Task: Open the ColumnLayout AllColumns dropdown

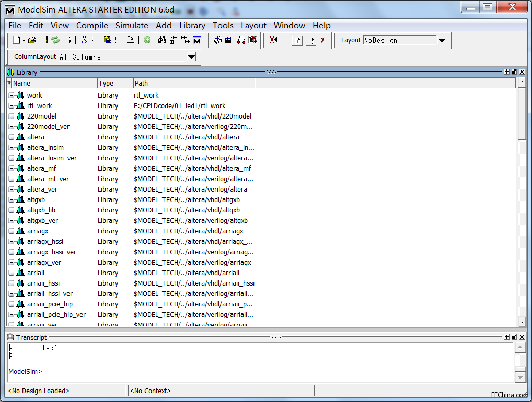Action: 191,57
